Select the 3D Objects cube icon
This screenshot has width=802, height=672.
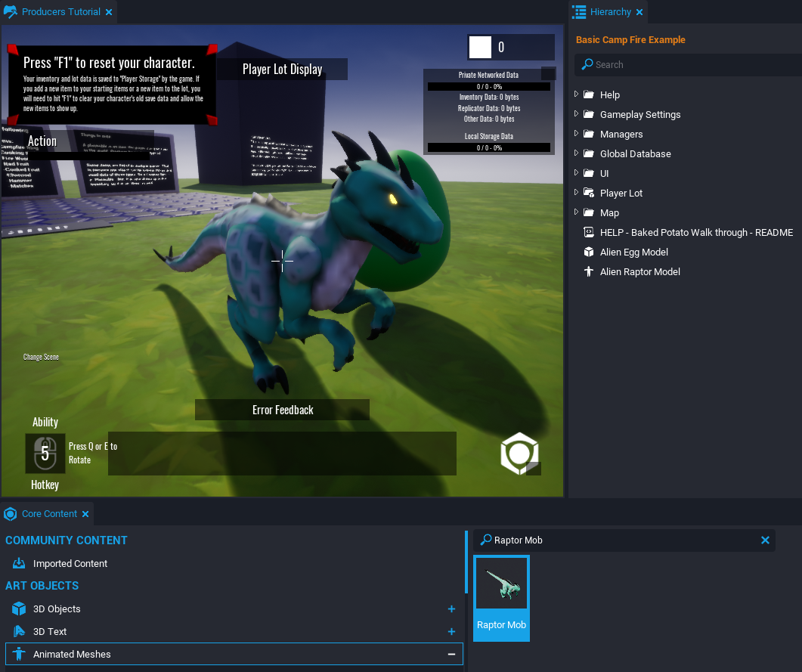18,609
